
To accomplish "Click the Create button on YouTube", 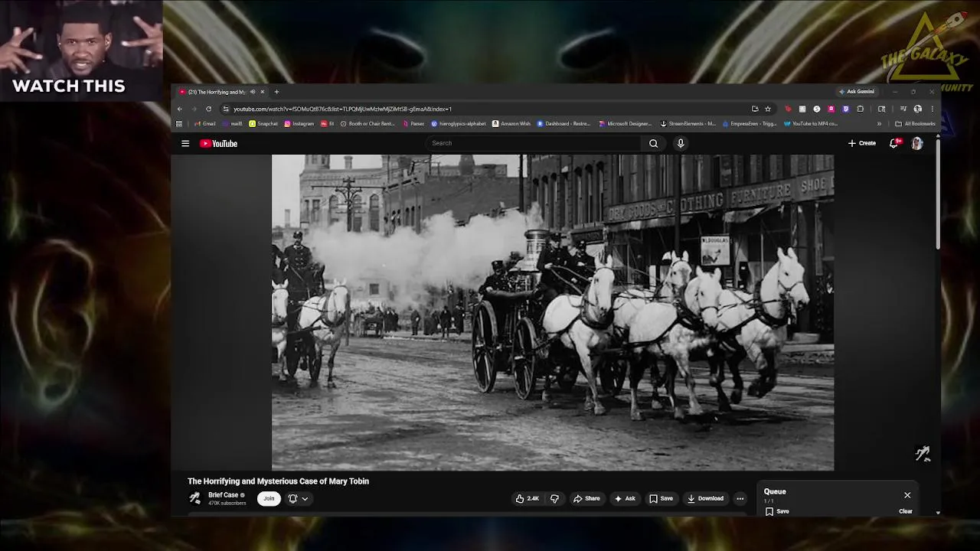I will tap(862, 143).
